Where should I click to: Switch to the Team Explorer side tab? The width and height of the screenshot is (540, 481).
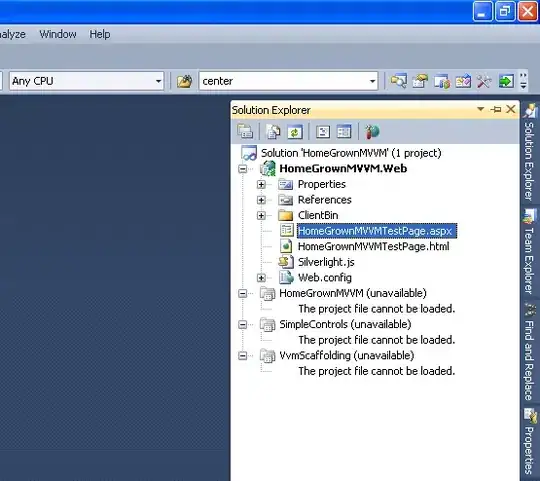pos(529,251)
